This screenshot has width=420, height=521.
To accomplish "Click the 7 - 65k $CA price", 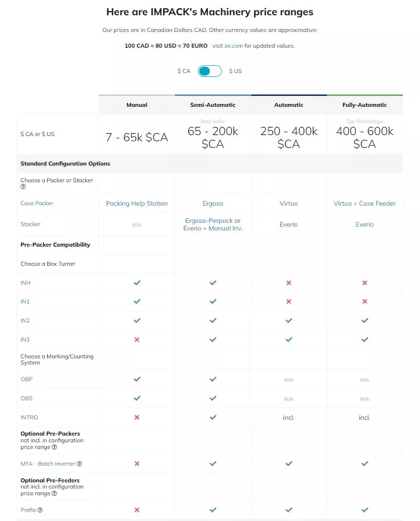I will pos(137,137).
